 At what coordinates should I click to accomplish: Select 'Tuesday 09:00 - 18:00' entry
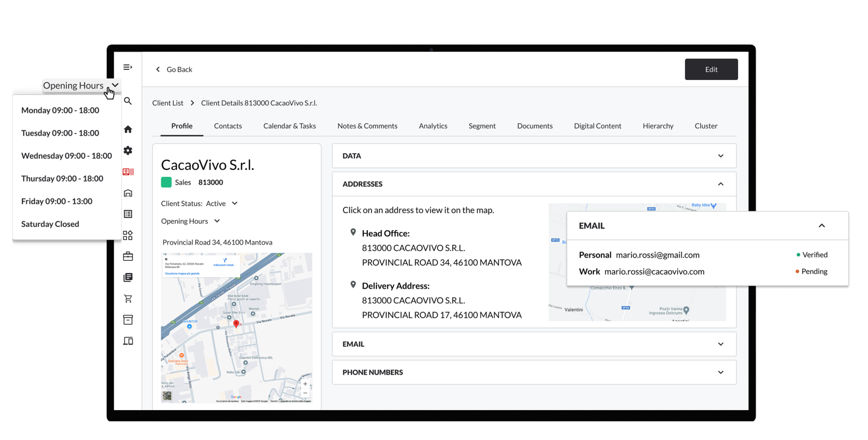point(60,133)
